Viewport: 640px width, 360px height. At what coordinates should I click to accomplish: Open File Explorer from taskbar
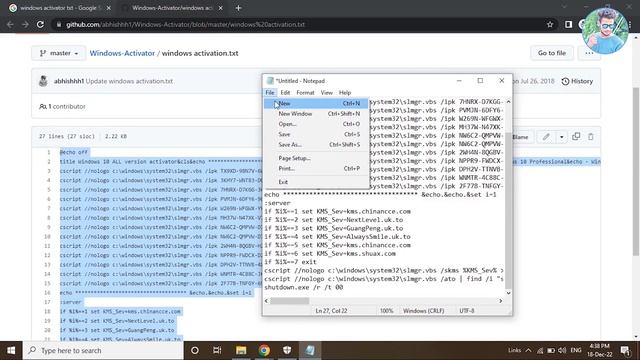click(241, 350)
